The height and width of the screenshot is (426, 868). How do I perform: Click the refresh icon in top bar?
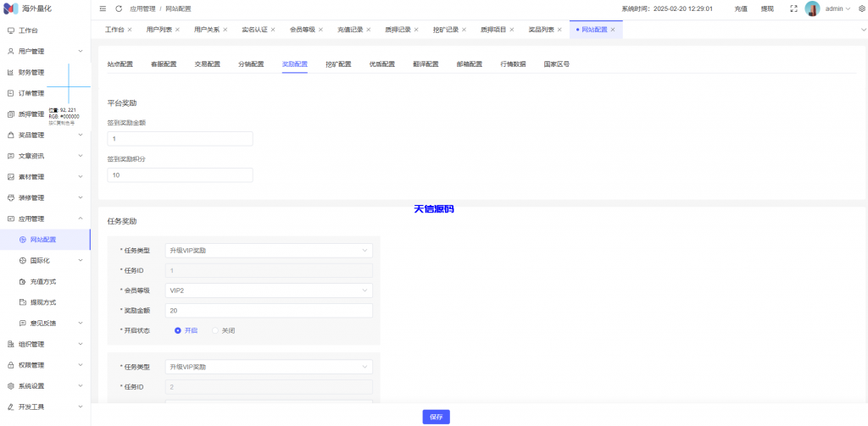point(119,8)
